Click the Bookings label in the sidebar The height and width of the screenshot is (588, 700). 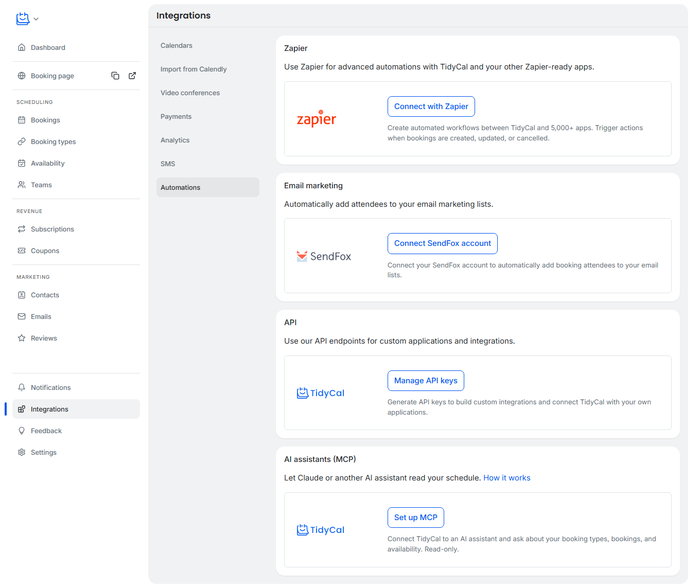pyautogui.click(x=45, y=120)
